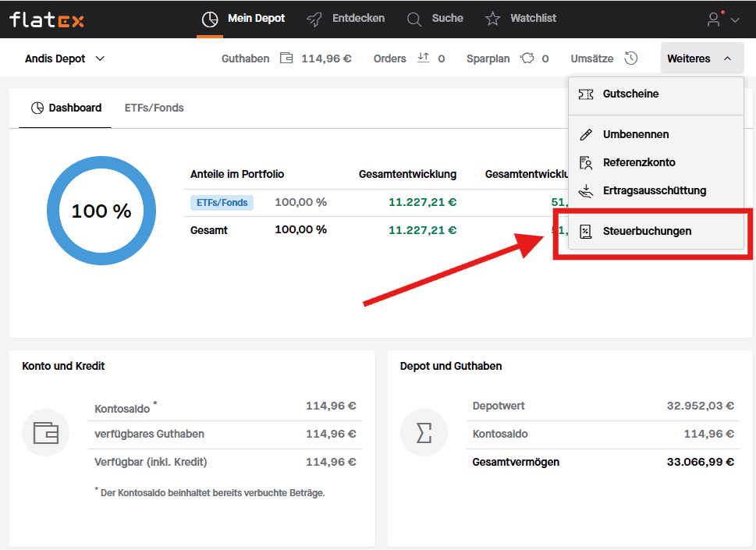Open Suche in the top bar
The image size is (756, 550).
[x=435, y=19]
